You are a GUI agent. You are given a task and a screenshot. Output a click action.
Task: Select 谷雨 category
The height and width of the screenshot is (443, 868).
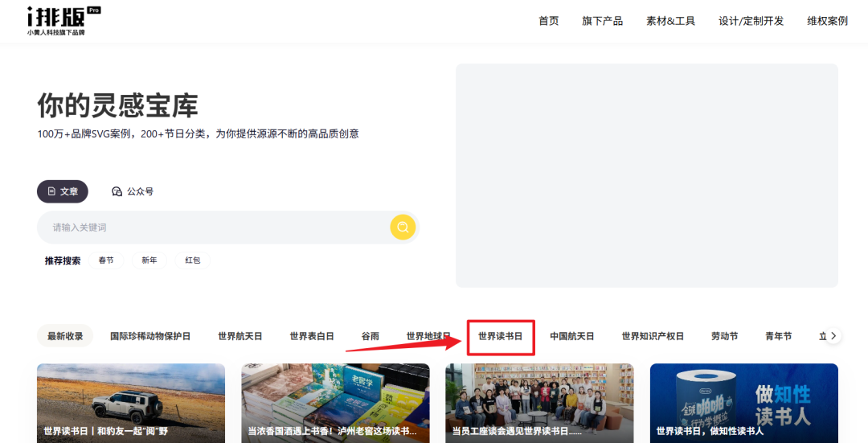point(371,336)
